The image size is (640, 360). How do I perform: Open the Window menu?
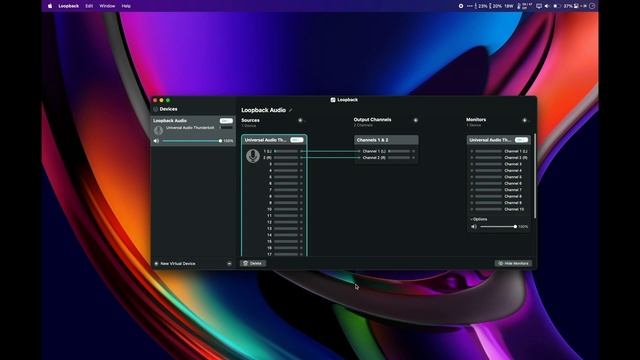[107, 6]
